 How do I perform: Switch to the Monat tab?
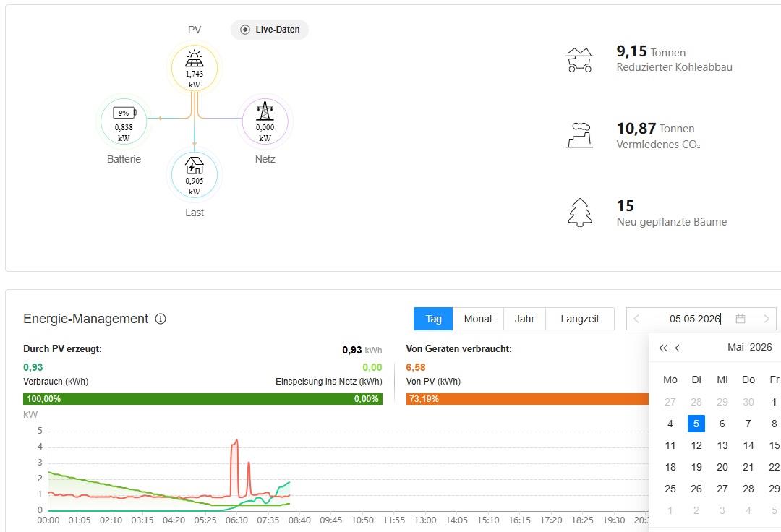(478, 319)
